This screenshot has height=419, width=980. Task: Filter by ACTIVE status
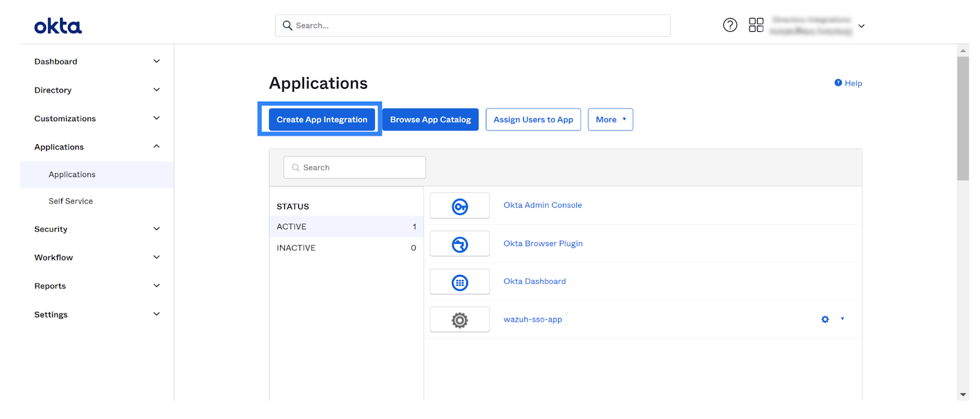click(x=346, y=227)
